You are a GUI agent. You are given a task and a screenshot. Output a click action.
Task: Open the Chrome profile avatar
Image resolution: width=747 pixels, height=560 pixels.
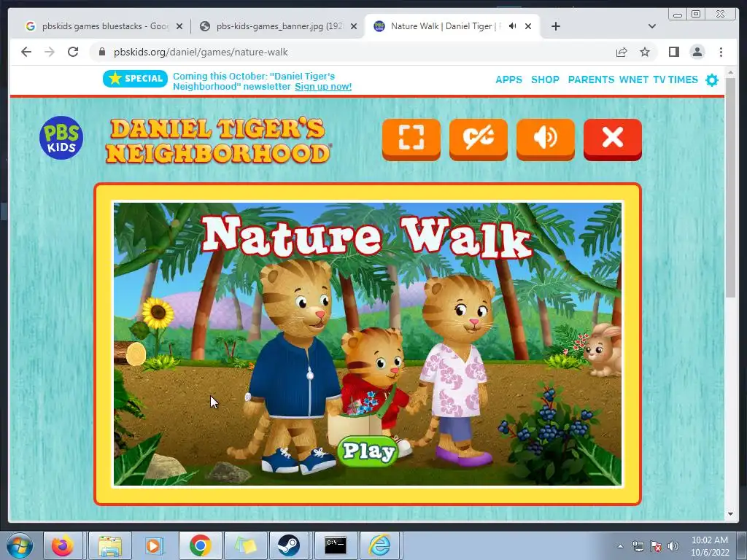pos(697,52)
